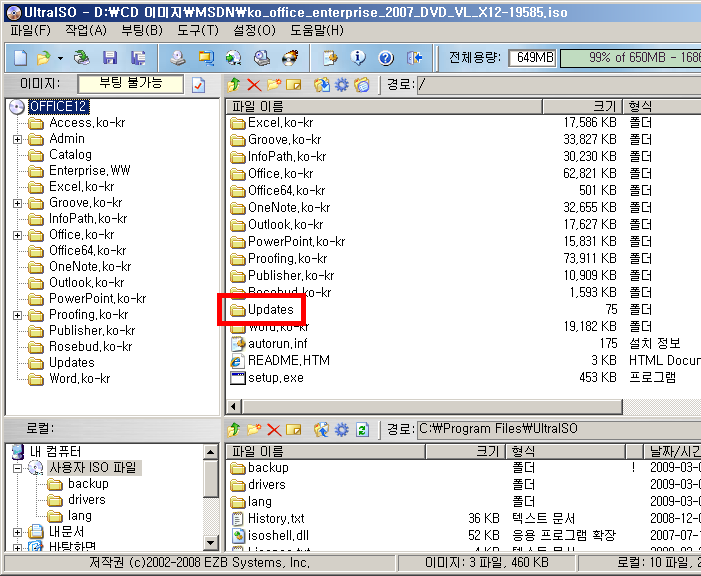
Task: Click the file list view icon in image pane
Action: (x=362, y=85)
